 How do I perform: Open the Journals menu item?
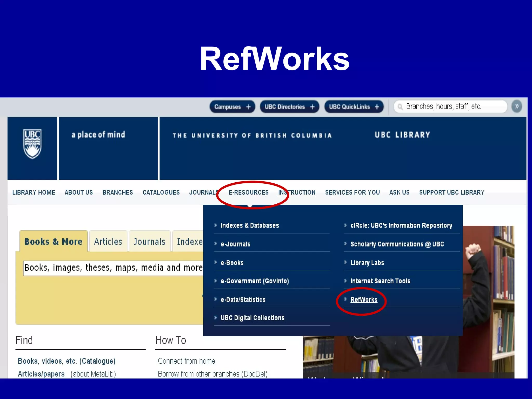click(204, 192)
